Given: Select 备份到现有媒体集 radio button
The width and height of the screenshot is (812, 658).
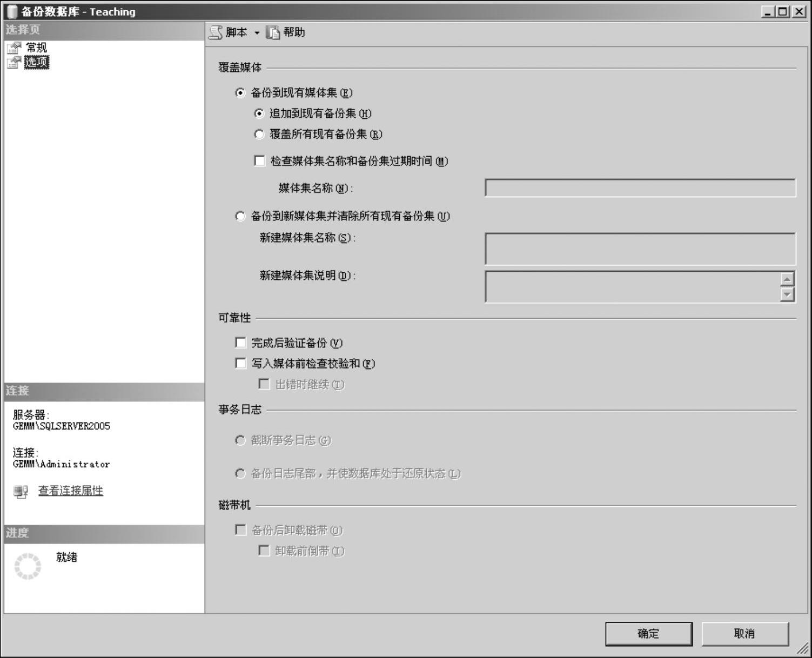Looking at the screenshot, I should (x=240, y=93).
